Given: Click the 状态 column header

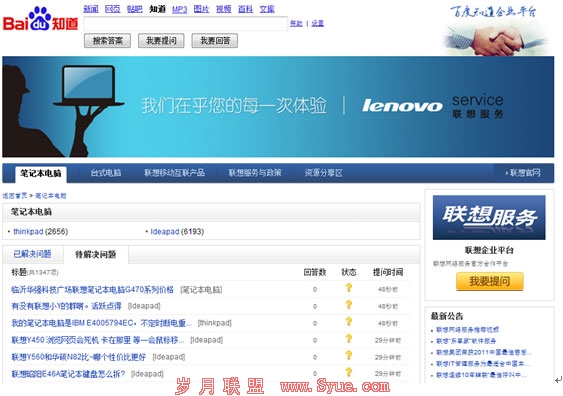Looking at the screenshot, I should [348, 272].
